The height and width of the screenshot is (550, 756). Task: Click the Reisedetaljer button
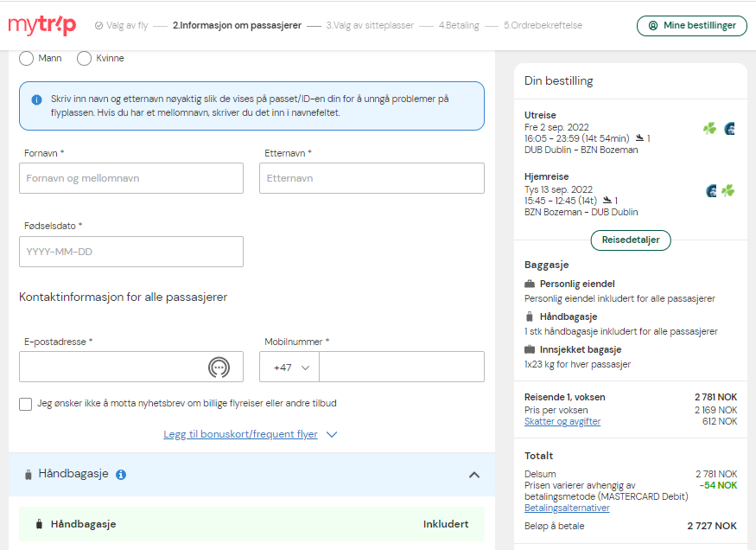click(x=631, y=240)
